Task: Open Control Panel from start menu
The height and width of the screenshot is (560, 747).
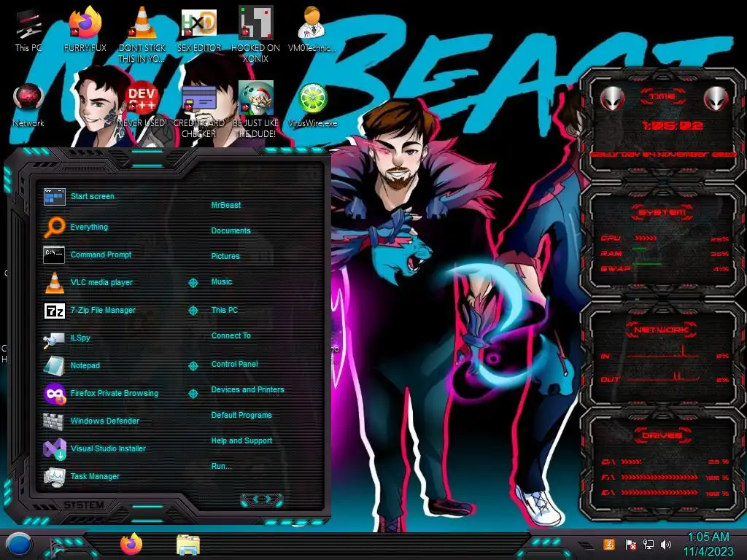Action: (x=234, y=364)
